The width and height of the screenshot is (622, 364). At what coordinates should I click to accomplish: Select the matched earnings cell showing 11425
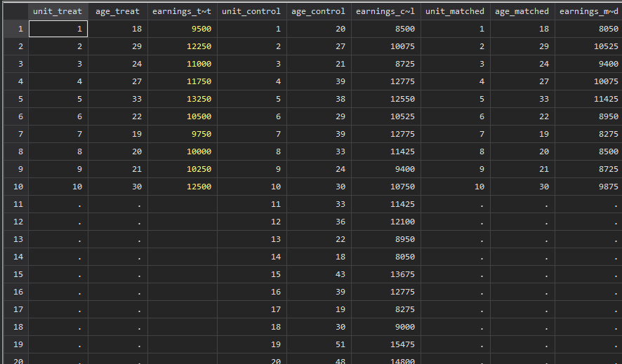(588, 99)
